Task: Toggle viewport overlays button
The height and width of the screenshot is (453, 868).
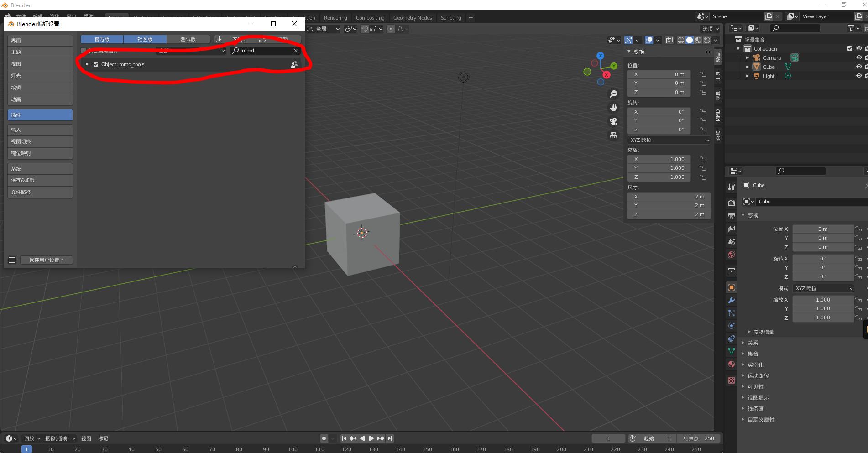Action: click(649, 40)
